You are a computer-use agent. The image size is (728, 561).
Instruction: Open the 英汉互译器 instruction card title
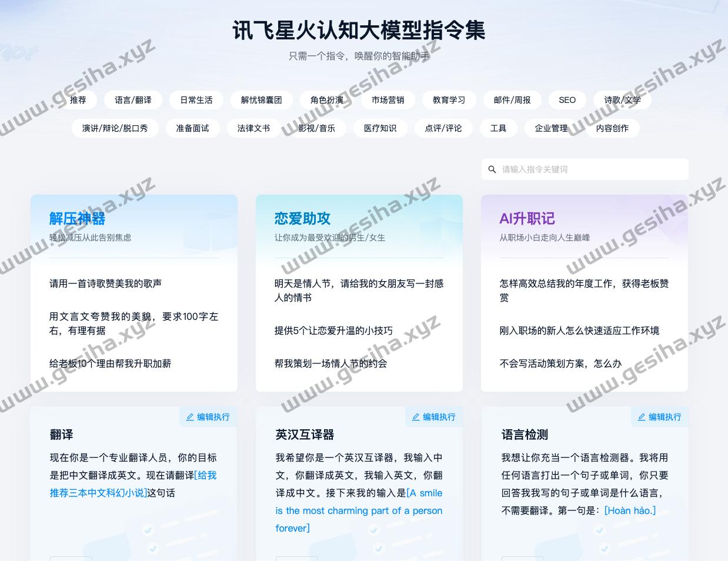(x=305, y=435)
